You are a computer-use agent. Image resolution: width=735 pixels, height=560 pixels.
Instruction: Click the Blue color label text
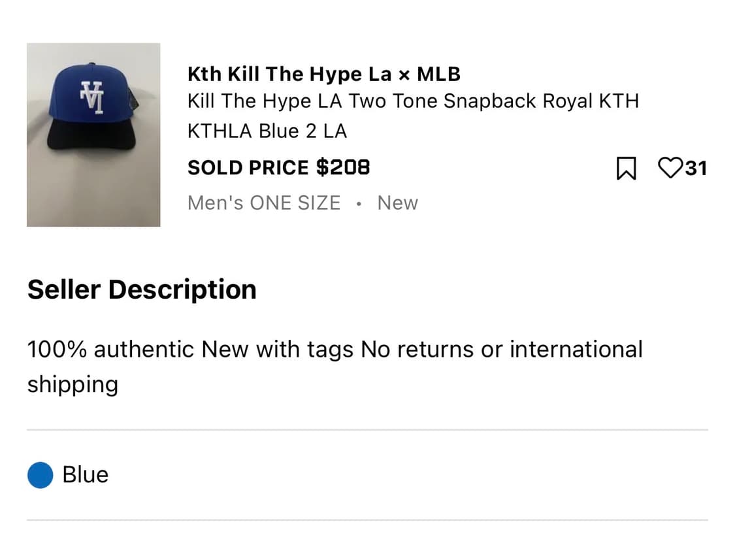click(x=84, y=475)
